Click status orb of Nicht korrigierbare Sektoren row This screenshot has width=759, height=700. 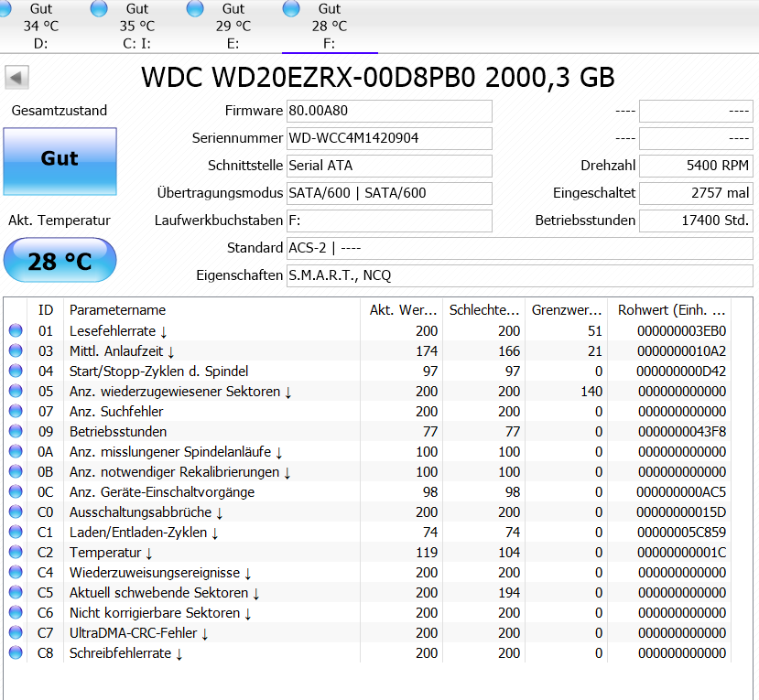[x=16, y=612]
